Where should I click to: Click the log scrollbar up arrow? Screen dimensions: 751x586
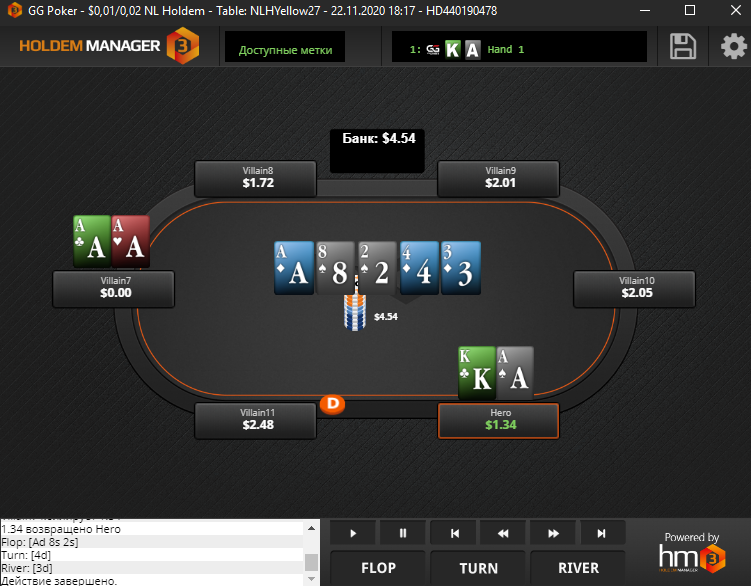tap(311, 528)
